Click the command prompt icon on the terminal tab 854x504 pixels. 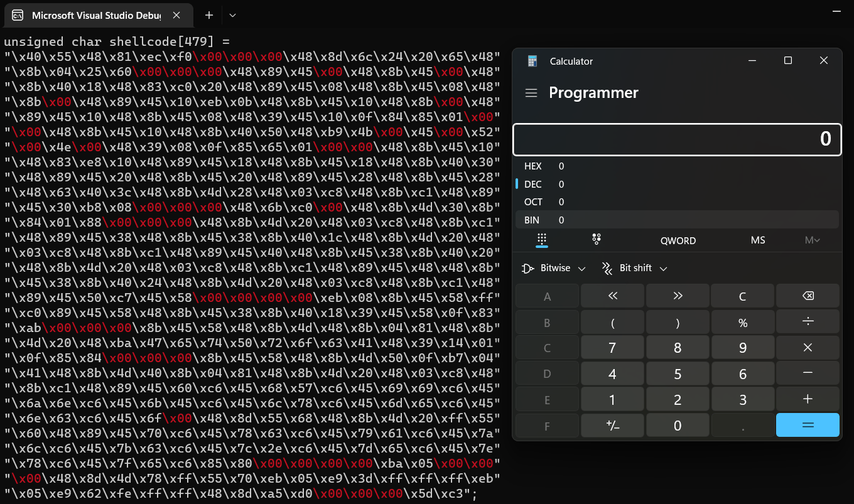pyautogui.click(x=17, y=15)
